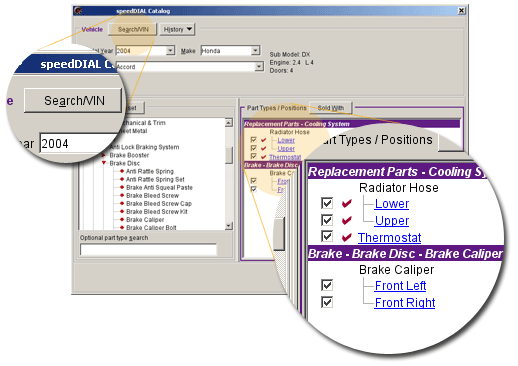
Task: Click red checkmark next to magnified Thermostat link
Action: 347,237
